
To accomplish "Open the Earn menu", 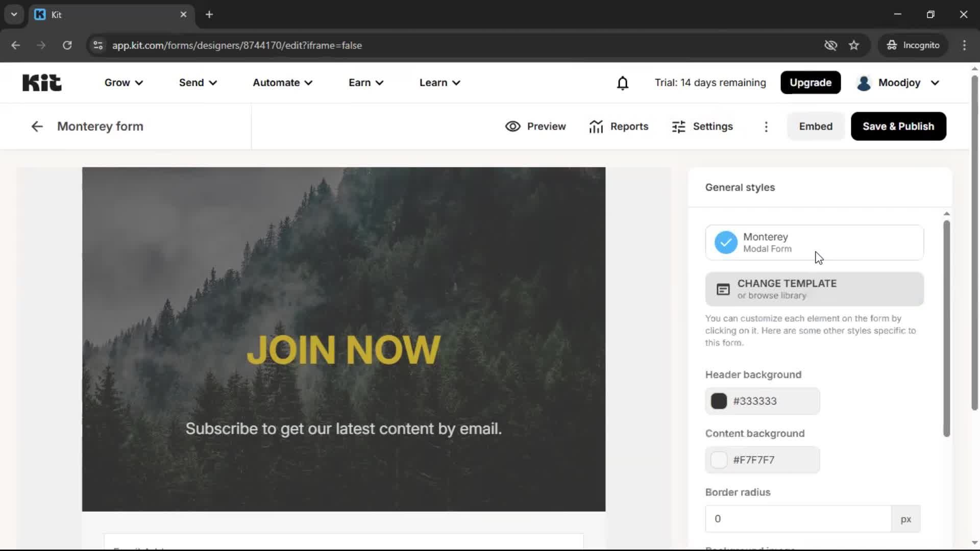I will pyautogui.click(x=365, y=82).
